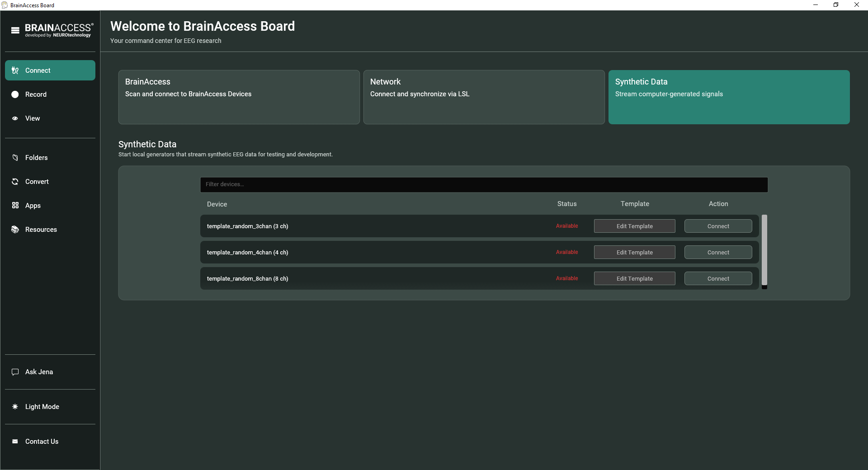Go to the View section
Screen dimensions: 868x470
point(50,118)
